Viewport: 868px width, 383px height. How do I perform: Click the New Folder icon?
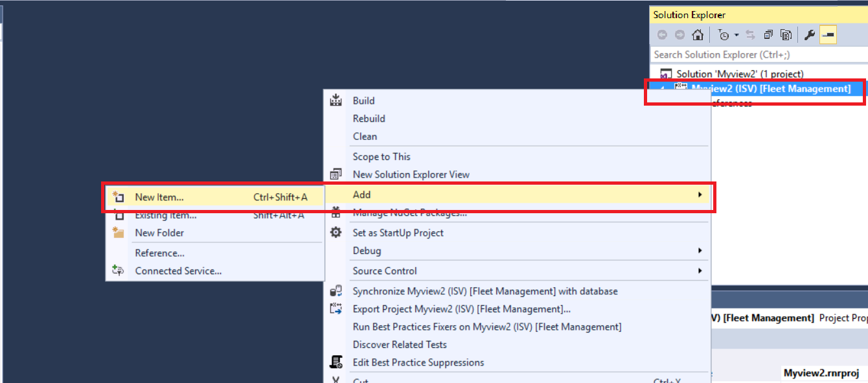pyautogui.click(x=118, y=233)
